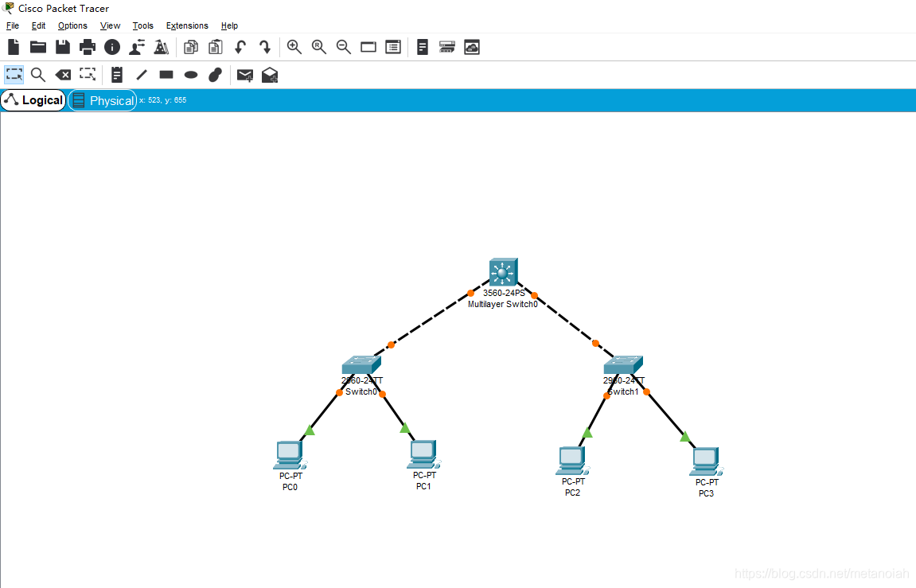916x588 pixels.
Task: Open the Drawing Palette window icon
Action: point(368,47)
